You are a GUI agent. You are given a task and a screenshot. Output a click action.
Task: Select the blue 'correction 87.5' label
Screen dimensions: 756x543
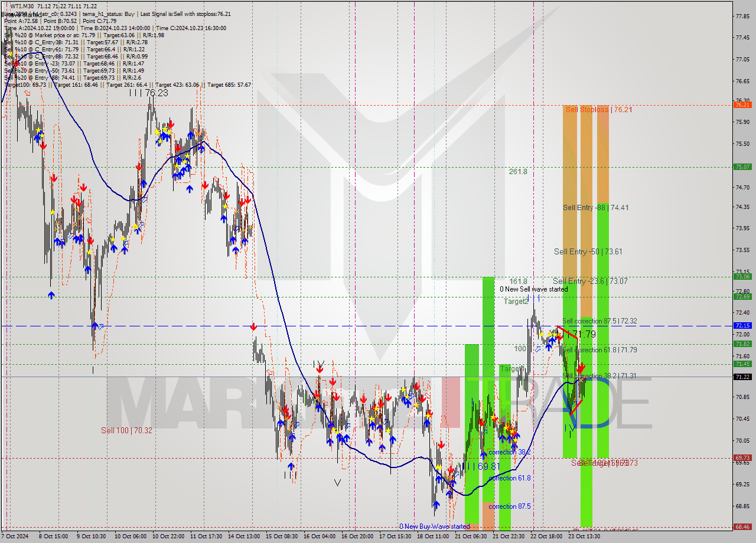tap(509, 506)
